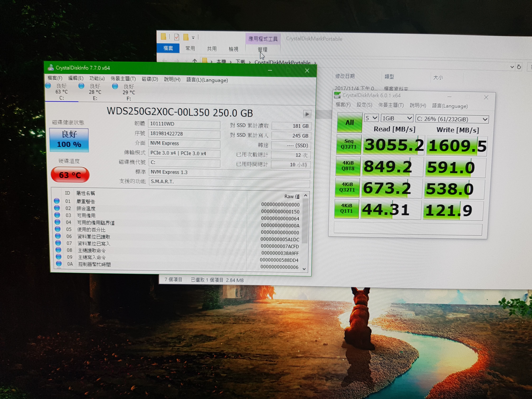
Task: Click the status orb for attribute 01 嚴重警告
Action: [57, 201]
